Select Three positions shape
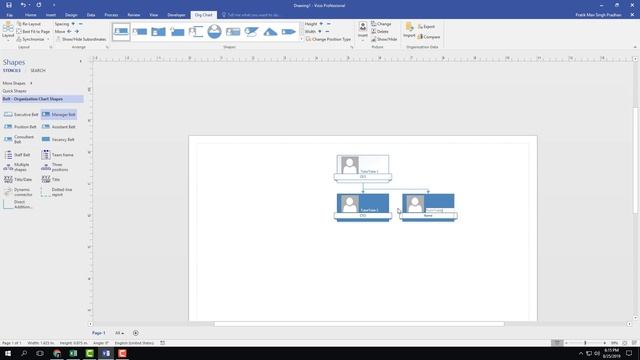 coord(55,167)
